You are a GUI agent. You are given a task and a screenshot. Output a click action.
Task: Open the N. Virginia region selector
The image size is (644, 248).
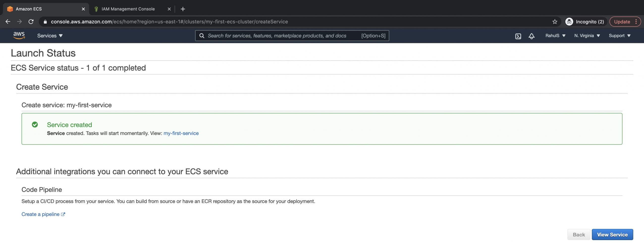(x=587, y=35)
